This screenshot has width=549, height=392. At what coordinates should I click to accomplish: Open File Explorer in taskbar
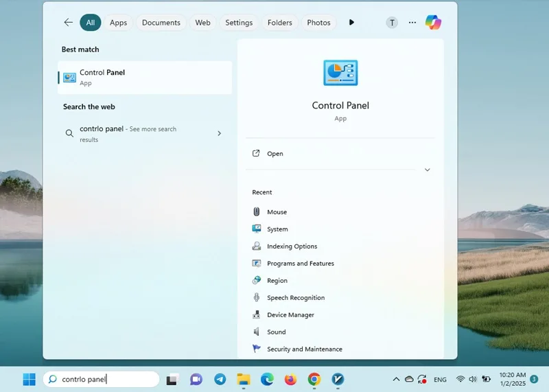pyautogui.click(x=244, y=379)
